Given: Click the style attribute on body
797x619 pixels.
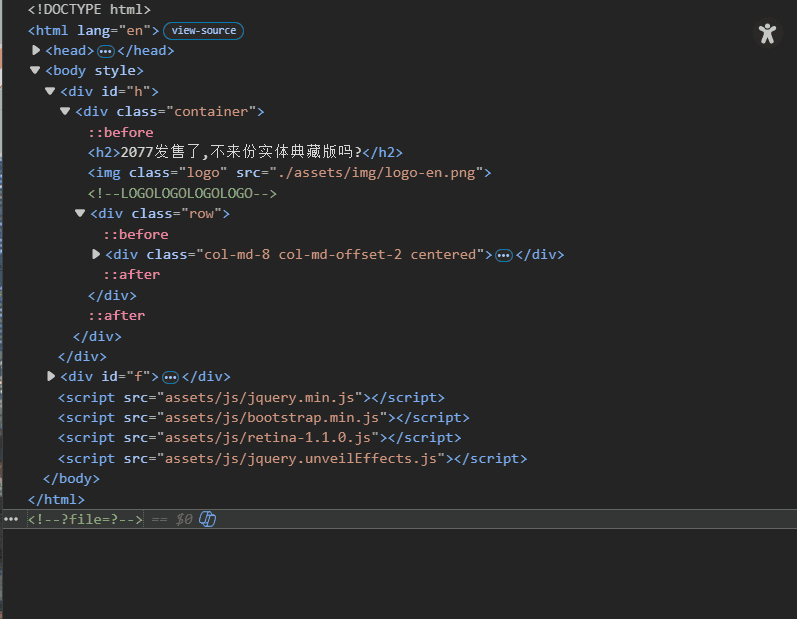Looking at the screenshot, I should point(115,71).
